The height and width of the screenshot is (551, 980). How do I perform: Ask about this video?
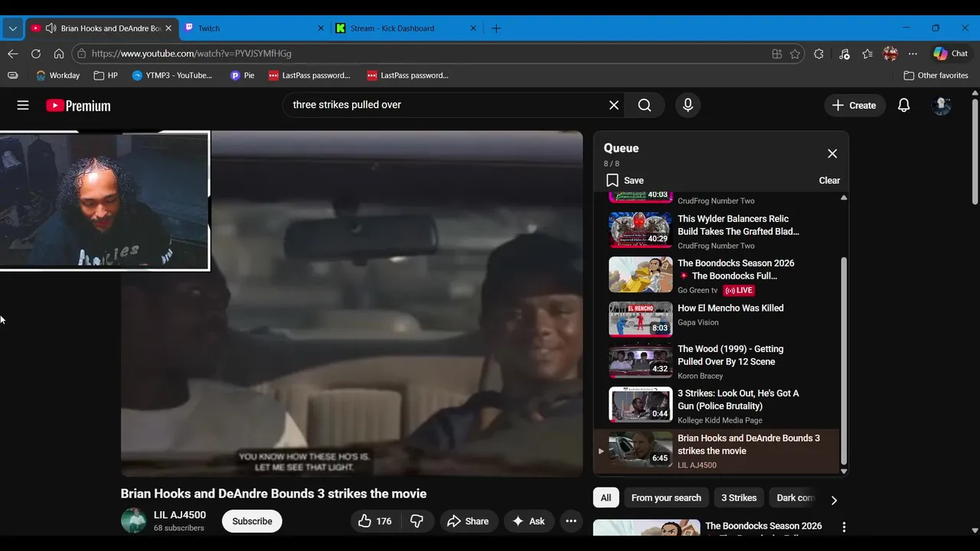pos(528,521)
